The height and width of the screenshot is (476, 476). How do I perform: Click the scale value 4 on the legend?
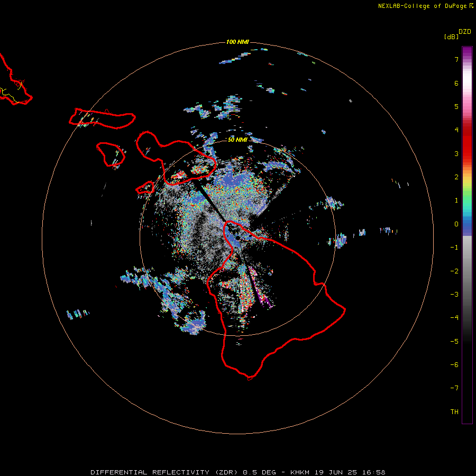456,130
